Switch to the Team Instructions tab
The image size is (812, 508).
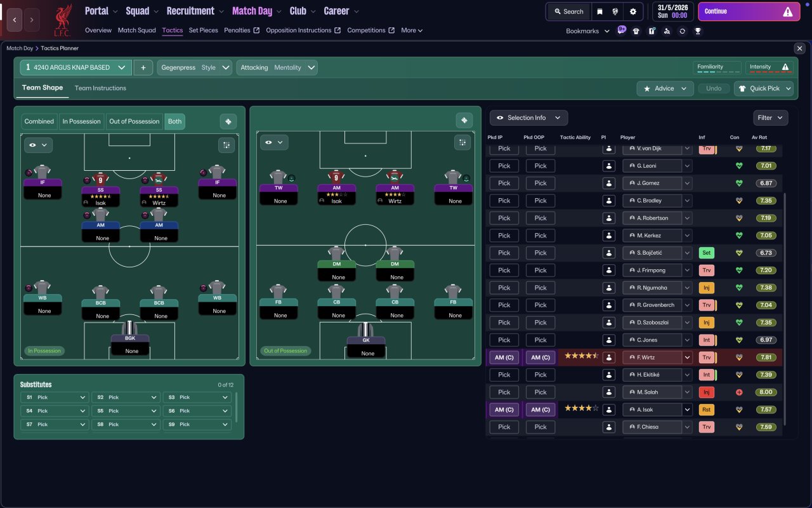[100, 88]
